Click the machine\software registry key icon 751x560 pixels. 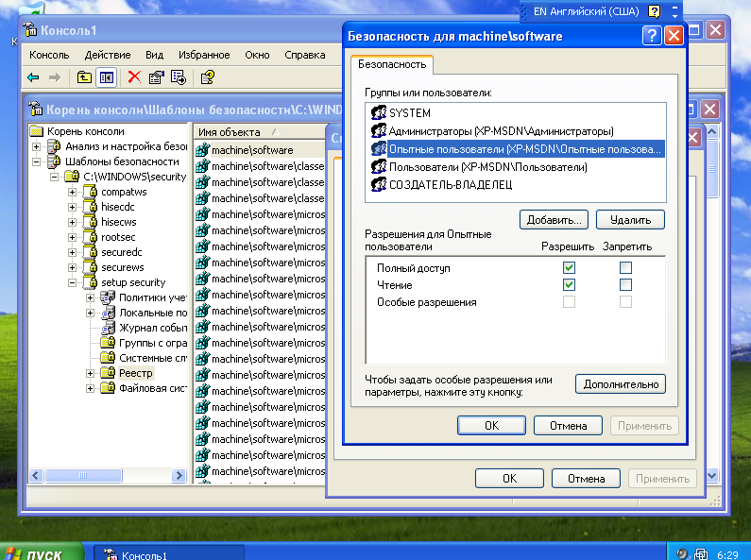[202, 150]
